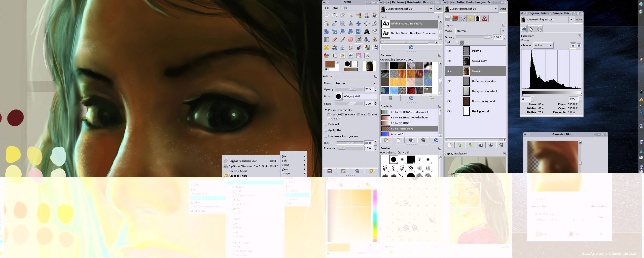Image resolution: width=644 pixels, height=258 pixels.
Task: Toggle visibility of Brown background layer
Action: tap(449, 101)
